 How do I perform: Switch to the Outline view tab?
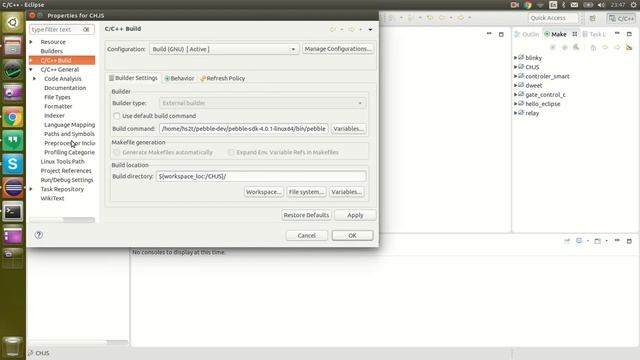click(527, 34)
